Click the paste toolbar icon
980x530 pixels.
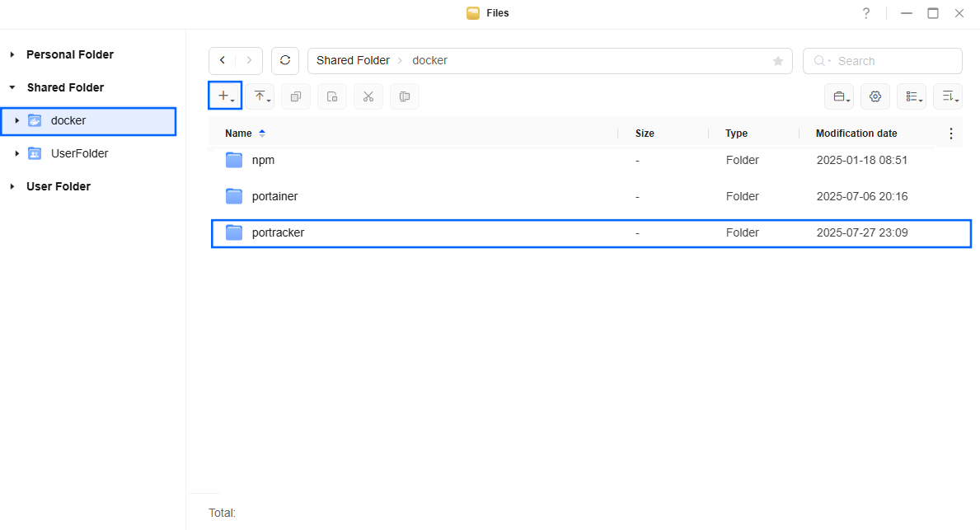[332, 96]
